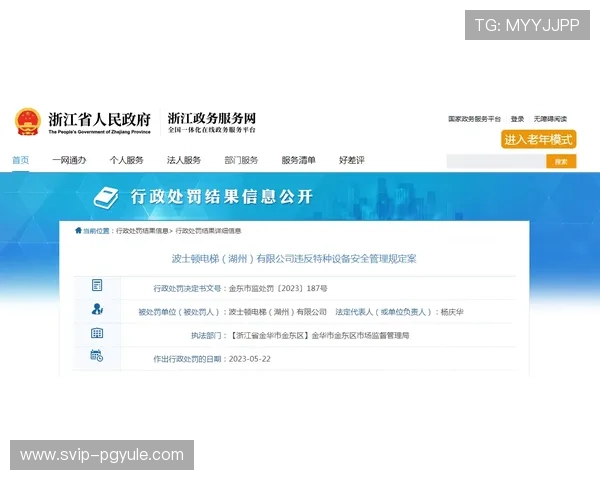The height and width of the screenshot is (480, 600).
Task: Click the person icon in the 被处罚单位 row
Action: tap(97, 309)
